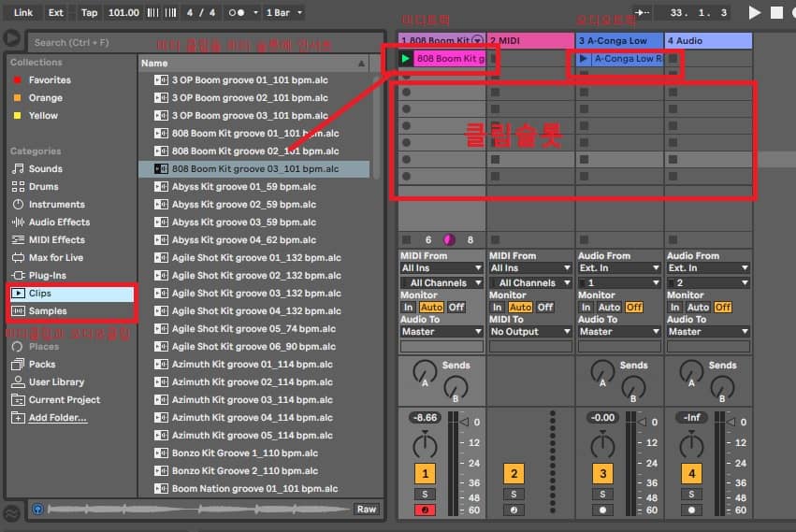Open the 1 Bar quantization dropdown
Viewport: 796px width, 532px height.
click(284, 13)
